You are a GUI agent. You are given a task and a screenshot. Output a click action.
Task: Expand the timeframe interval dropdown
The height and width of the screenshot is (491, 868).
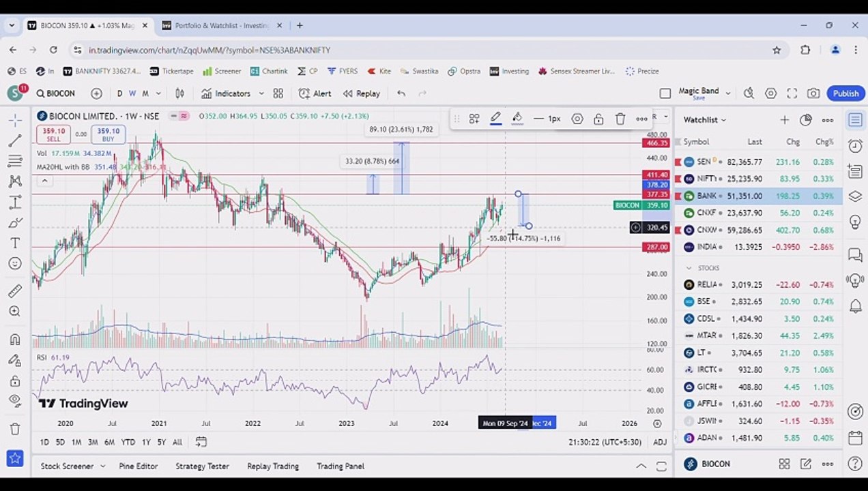point(158,93)
